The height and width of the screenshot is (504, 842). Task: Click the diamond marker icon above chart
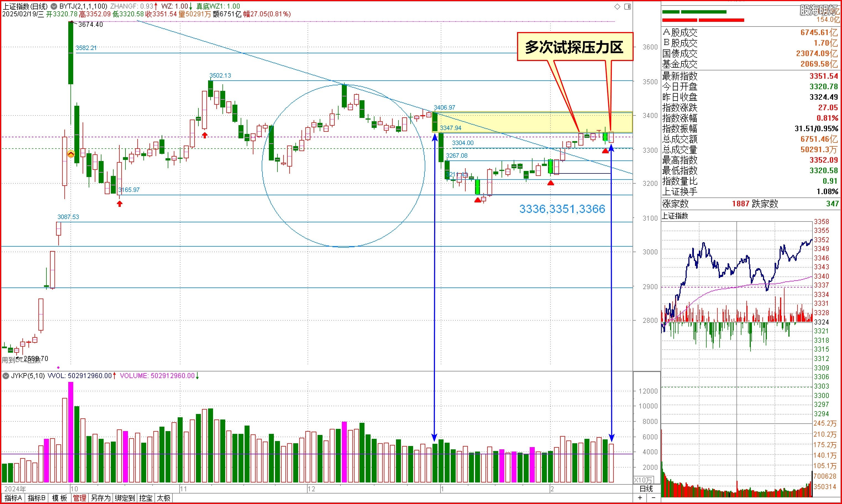[x=617, y=6]
